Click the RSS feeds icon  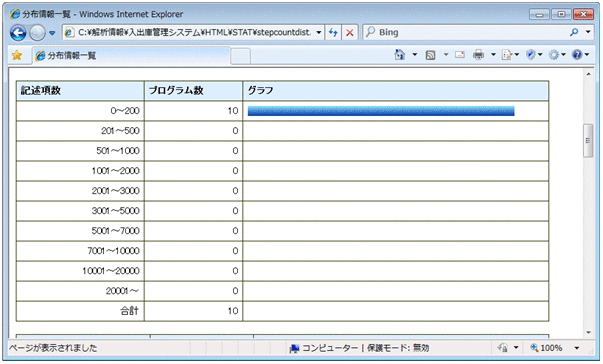(x=430, y=55)
